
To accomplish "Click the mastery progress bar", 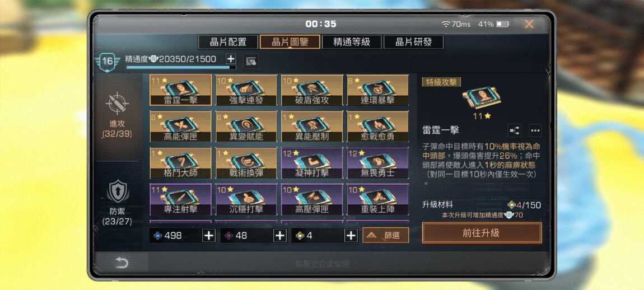I will tap(181, 67).
